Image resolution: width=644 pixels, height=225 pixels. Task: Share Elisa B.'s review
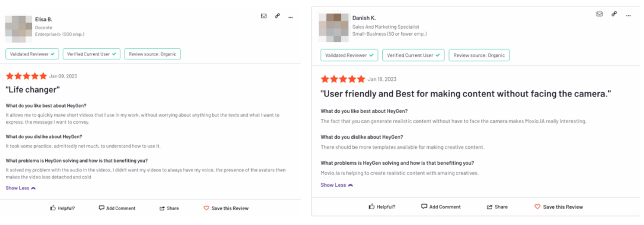tap(169, 208)
